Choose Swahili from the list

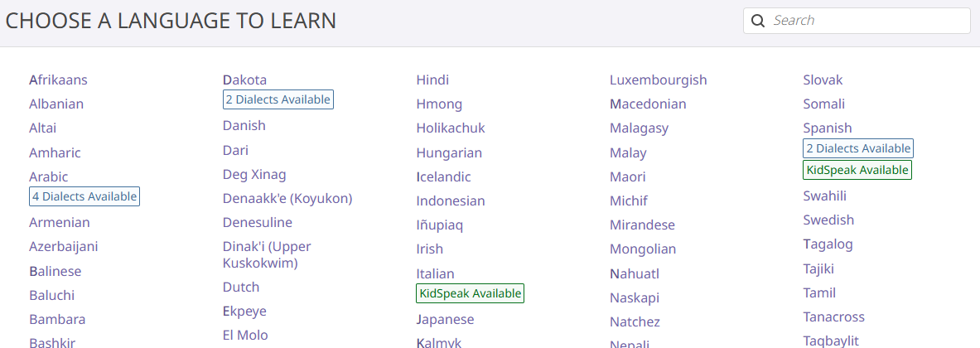824,196
